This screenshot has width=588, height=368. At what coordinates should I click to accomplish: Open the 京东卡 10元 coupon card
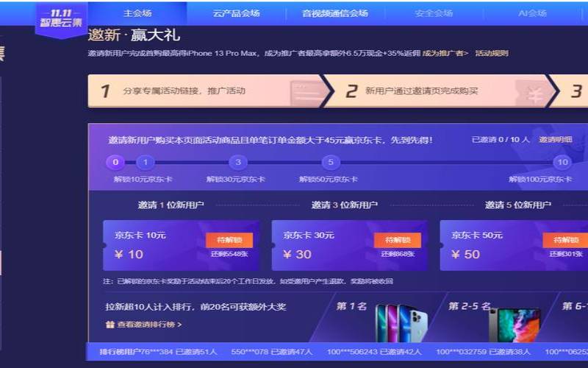point(181,246)
